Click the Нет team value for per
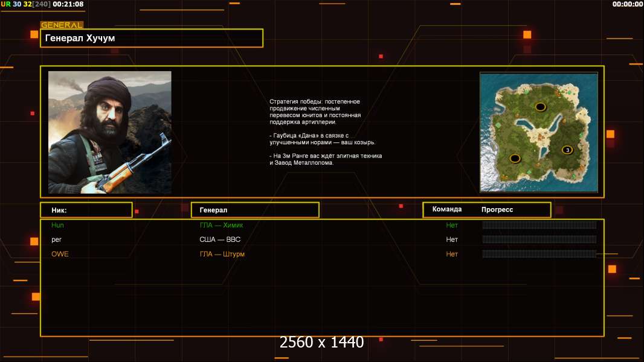Viewport: 644px width, 362px height. tap(452, 240)
